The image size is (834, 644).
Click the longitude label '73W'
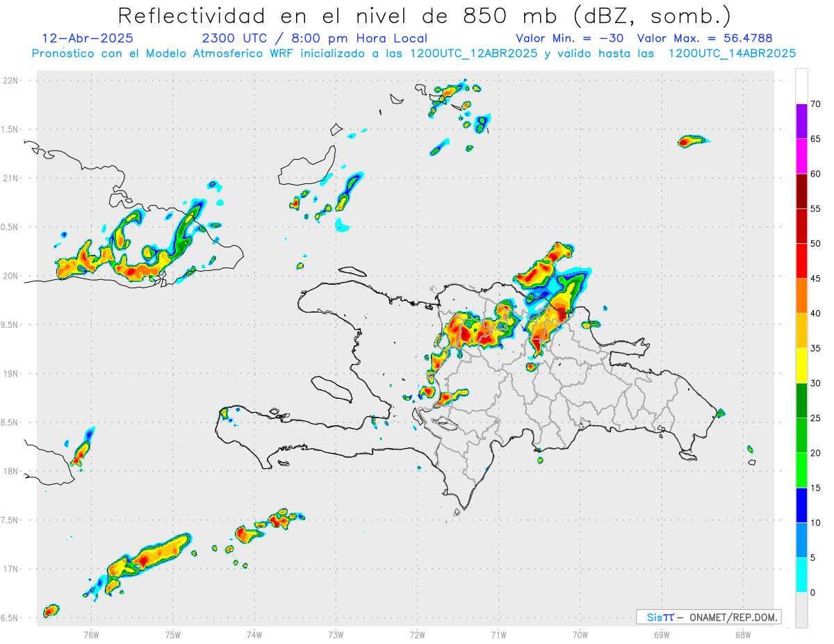click(336, 634)
